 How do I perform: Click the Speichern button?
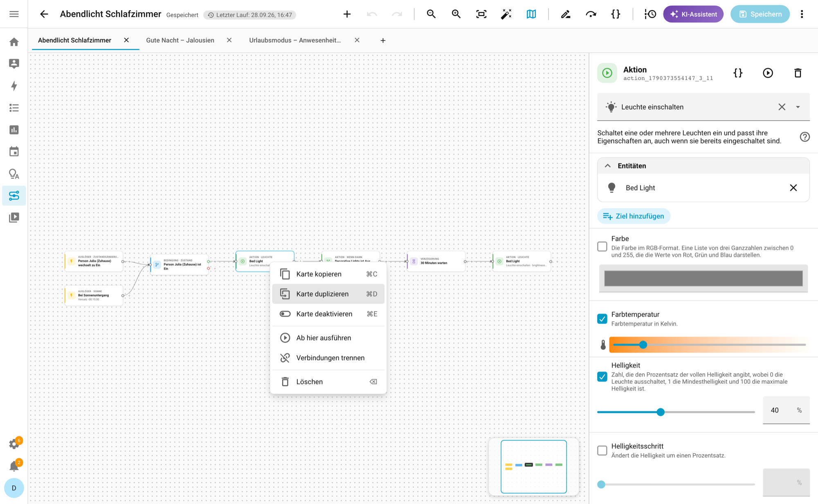click(760, 14)
